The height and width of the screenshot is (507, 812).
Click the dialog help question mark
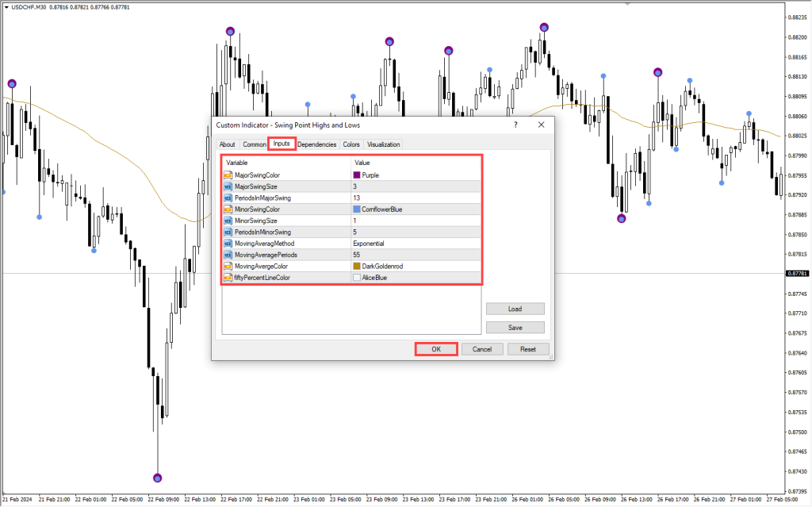pos(515,125)
